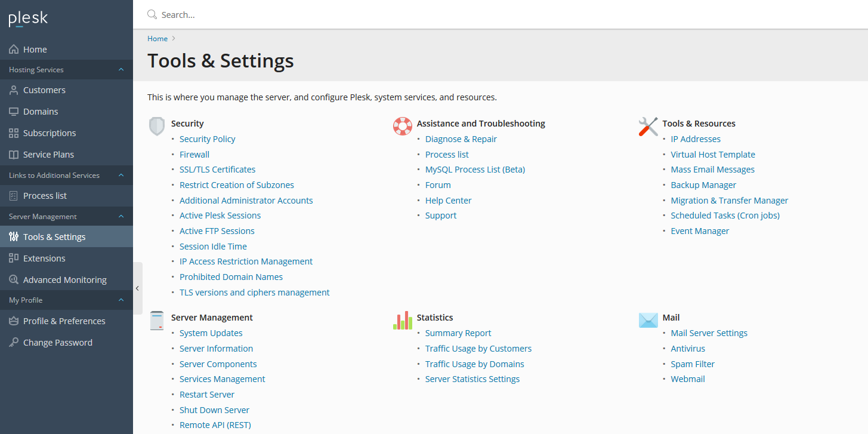
Task: Click the Statistics bar chart icon
Action: (403, 320)
